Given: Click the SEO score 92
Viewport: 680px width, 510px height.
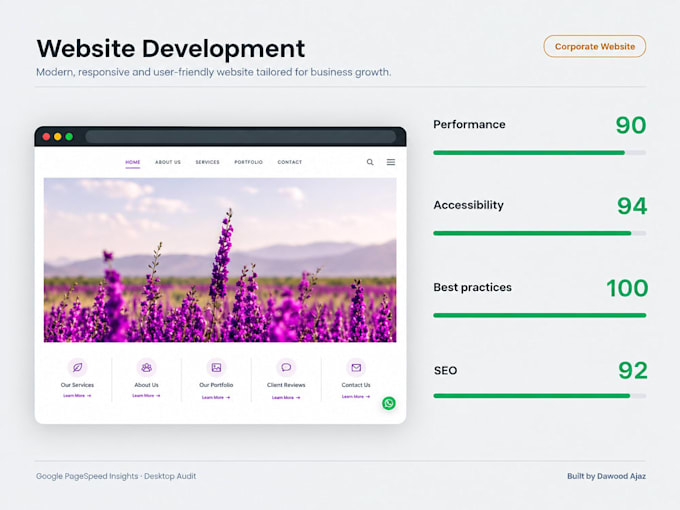Looking at the screenshot, I should [x=633, y=371].
